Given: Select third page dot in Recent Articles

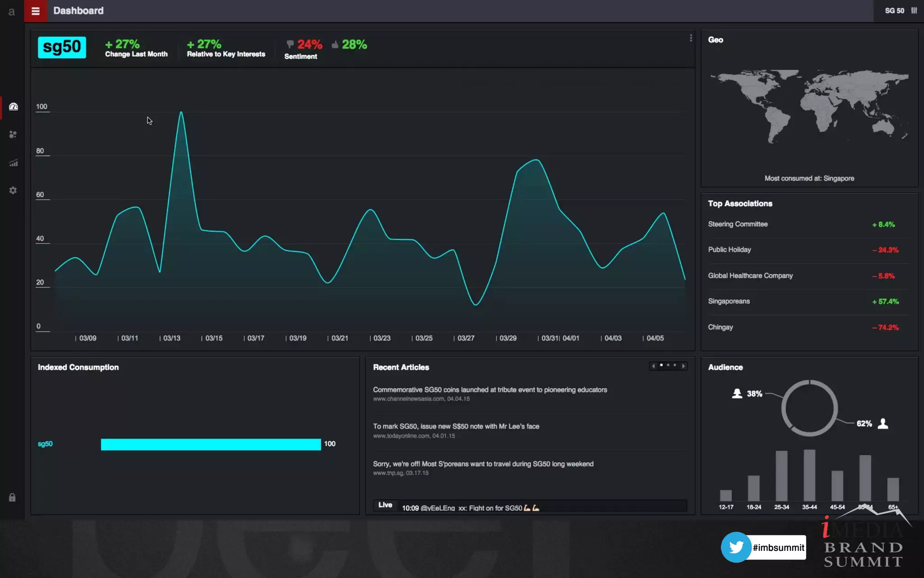Looking at the screenshot, I should [x=675, y=365].
